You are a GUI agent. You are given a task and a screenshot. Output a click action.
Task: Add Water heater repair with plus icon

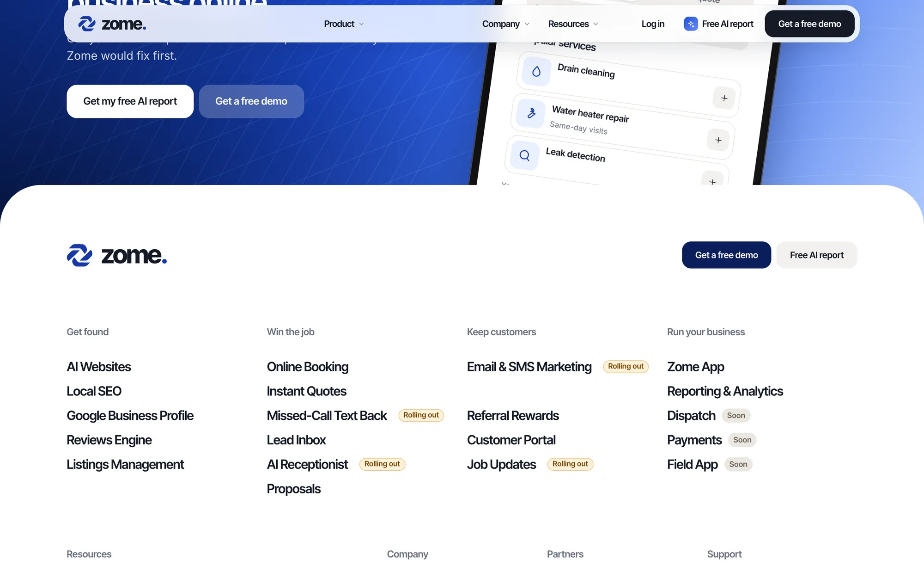point(718,140)
